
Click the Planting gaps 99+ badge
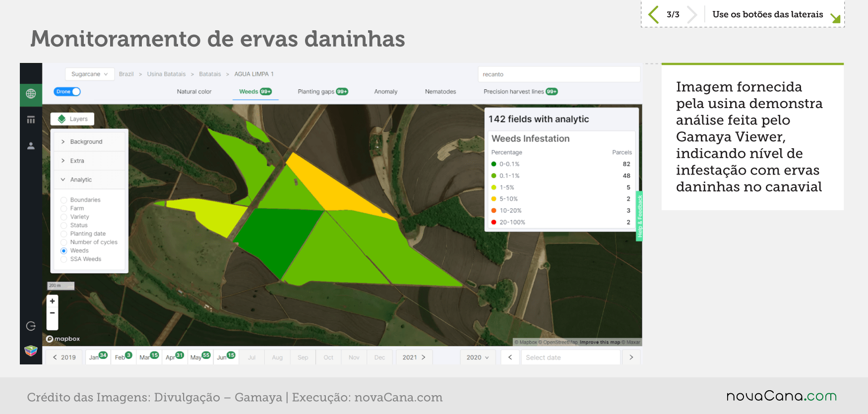(342, 92)
